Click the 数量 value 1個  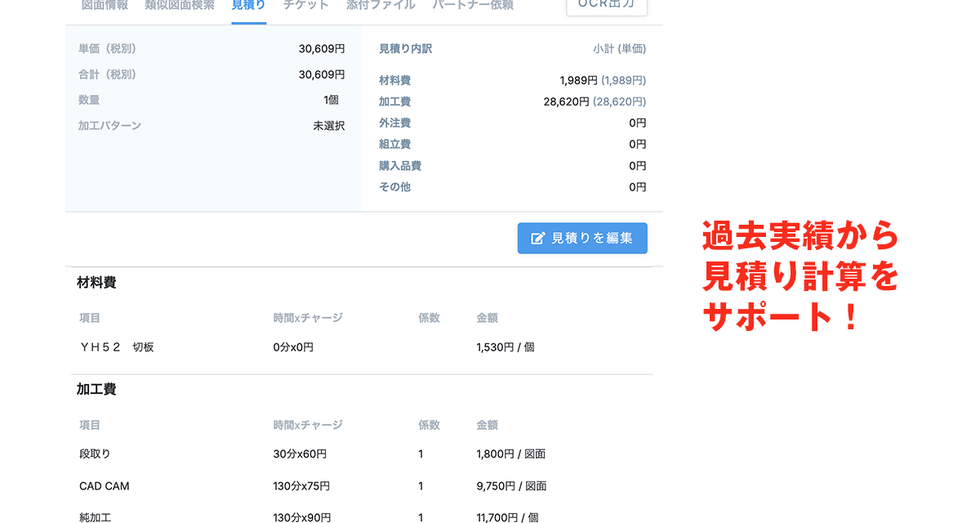[331, 100]
